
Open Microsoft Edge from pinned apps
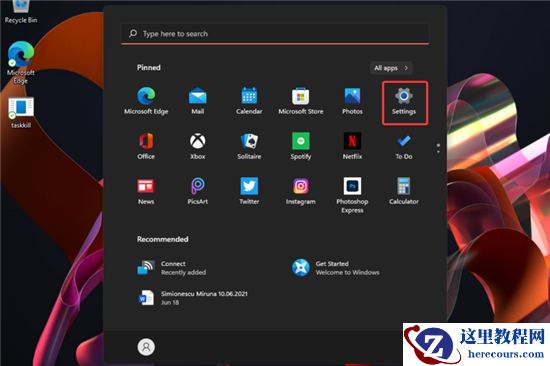146,101
